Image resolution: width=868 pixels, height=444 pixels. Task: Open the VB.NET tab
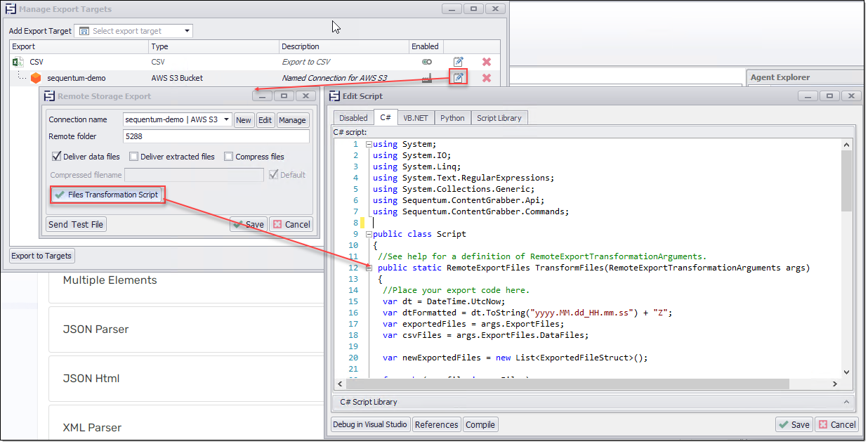416,118
